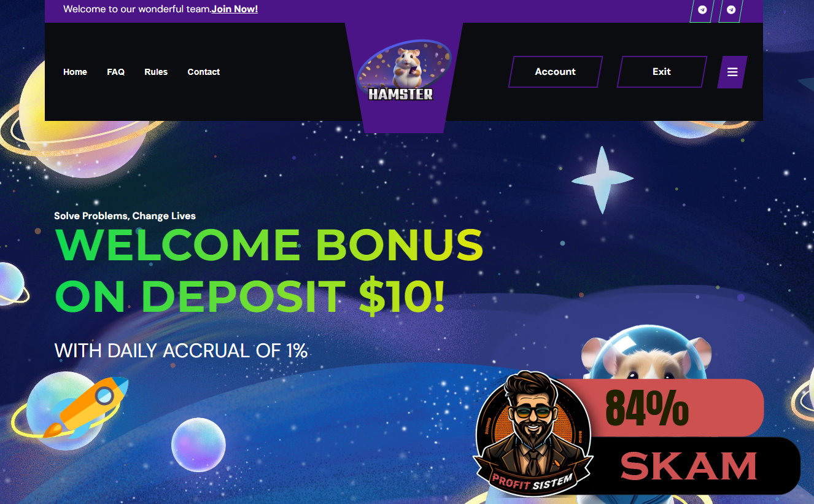Click the black SKAM label
The image size is (814, 504).
pyautogui.click(x=688, y=466)
